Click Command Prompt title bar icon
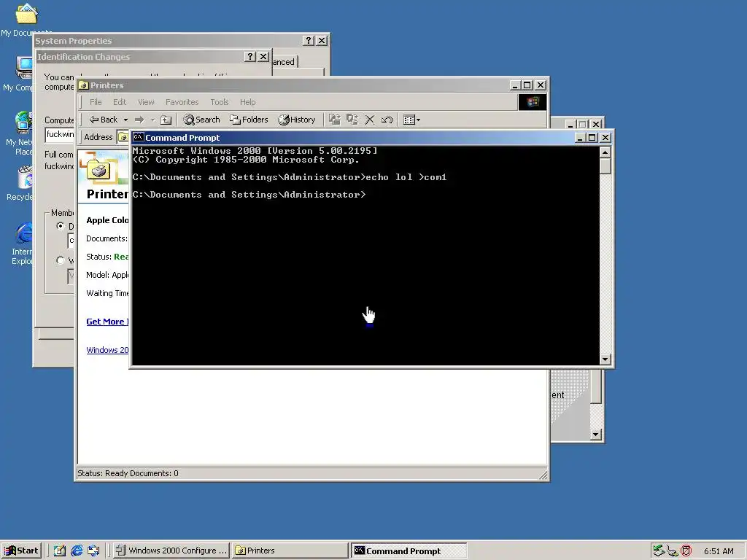This screenshot has height=560, width=747. [x=138, y=137]
